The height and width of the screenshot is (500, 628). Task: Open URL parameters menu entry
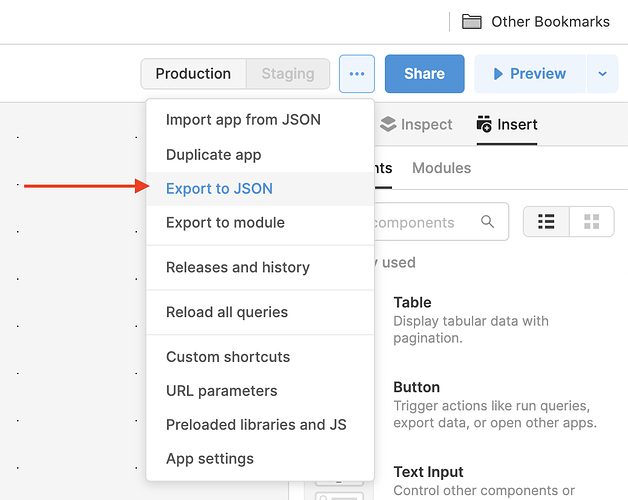point(222,391)
